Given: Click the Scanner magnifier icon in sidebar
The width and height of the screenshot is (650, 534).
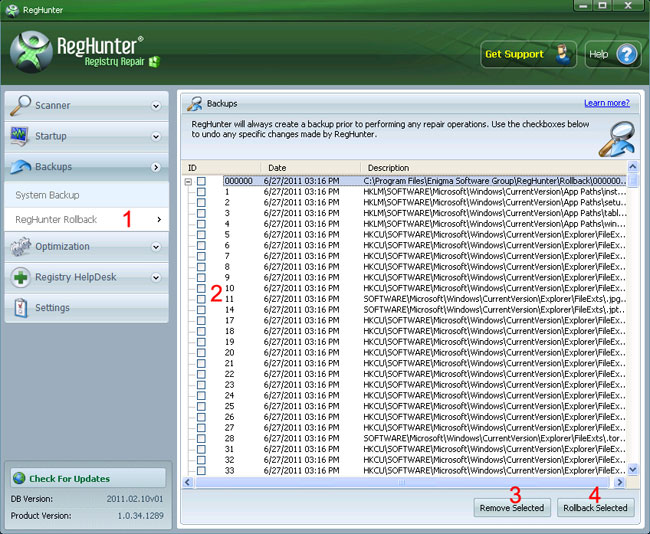Looking at the screenshot, I should (x=20, y=105).
